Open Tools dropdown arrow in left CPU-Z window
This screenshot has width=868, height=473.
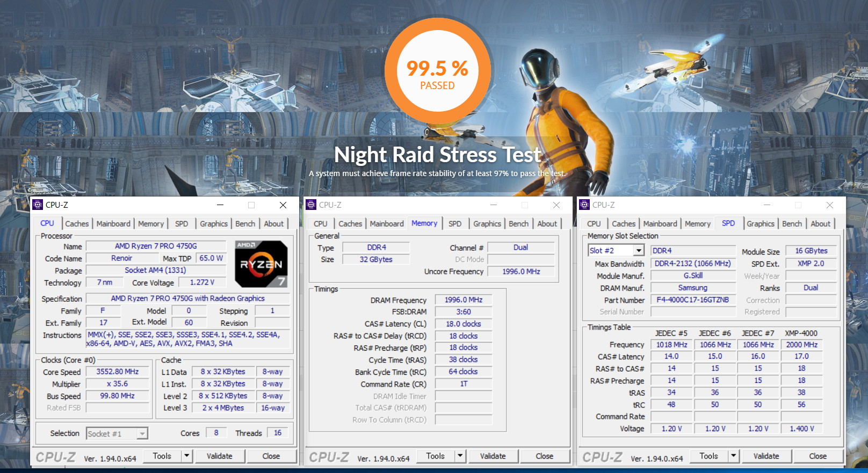click(x=187, y=456)
